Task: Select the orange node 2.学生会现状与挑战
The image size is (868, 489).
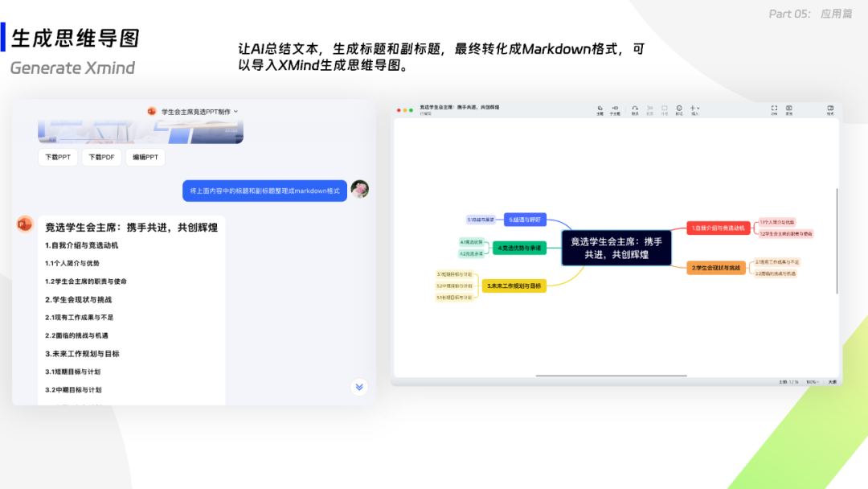Action: click(x=716, y=268)
